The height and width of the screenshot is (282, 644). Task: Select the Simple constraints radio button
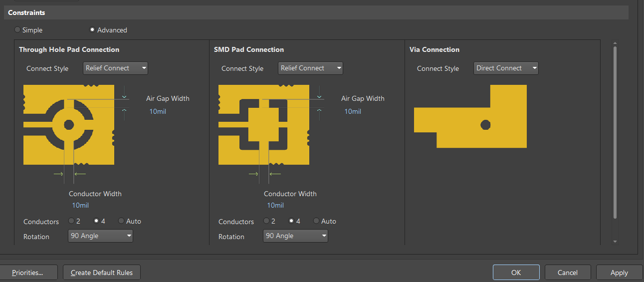[18, 30]
